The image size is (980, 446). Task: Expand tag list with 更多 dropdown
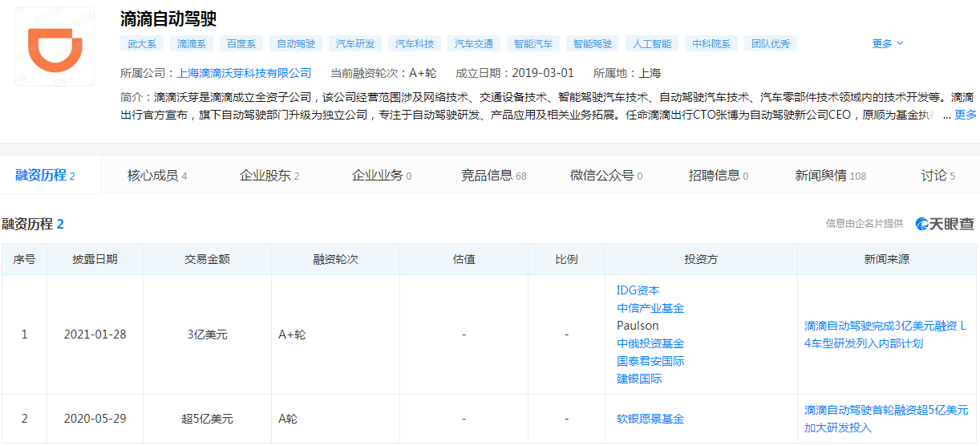[888, 43]
